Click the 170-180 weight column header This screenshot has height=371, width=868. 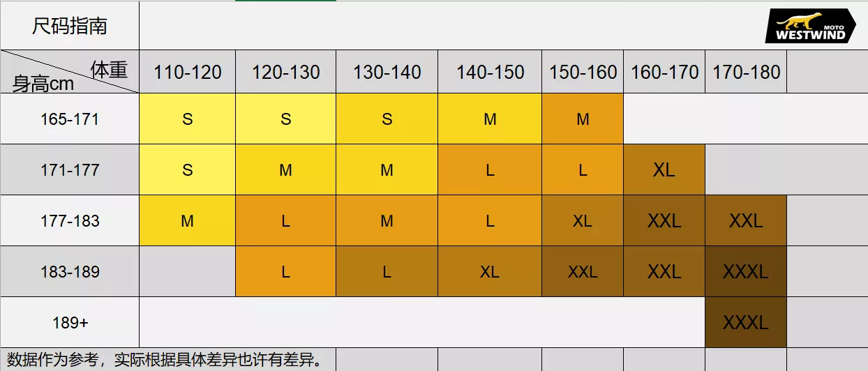point(746,72)
